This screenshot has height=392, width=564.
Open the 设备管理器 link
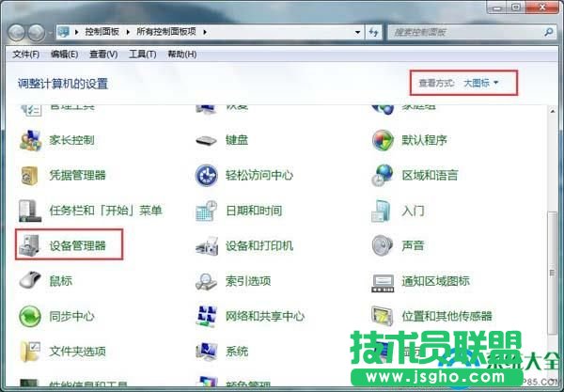click(x=78, y=246)
